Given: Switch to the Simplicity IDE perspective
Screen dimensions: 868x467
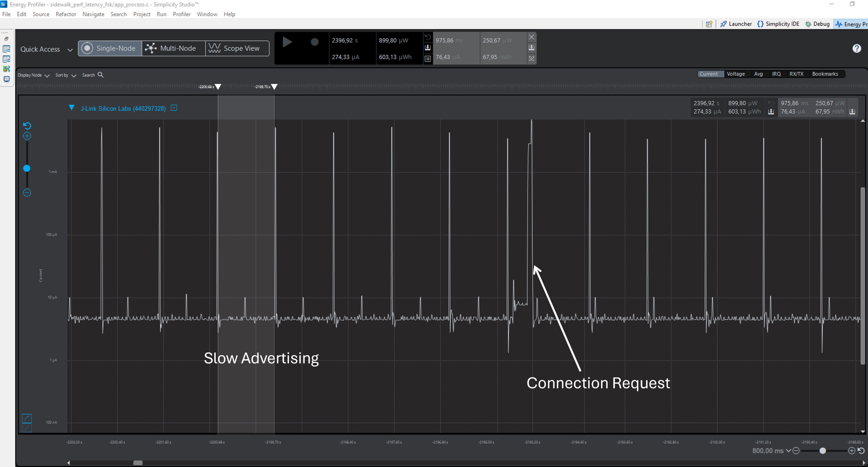Looking at the screenshot, I should pyautogui.click(x=778, y=24).
